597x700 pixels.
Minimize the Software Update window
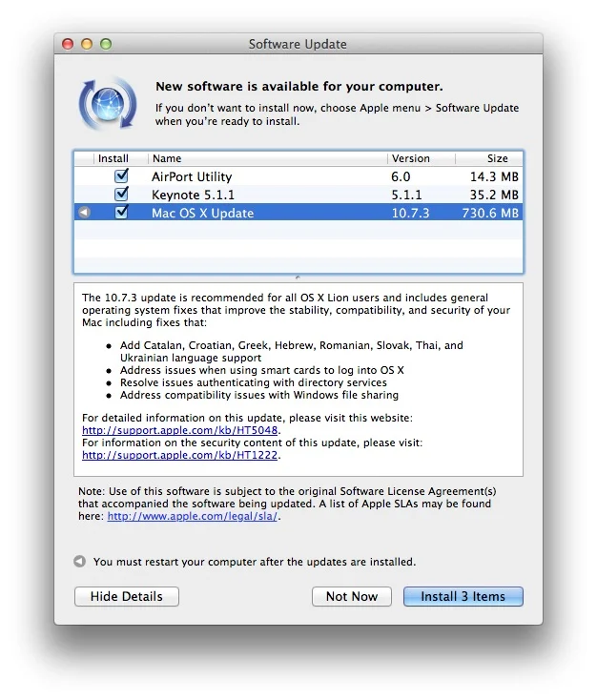tap(87, 44)
